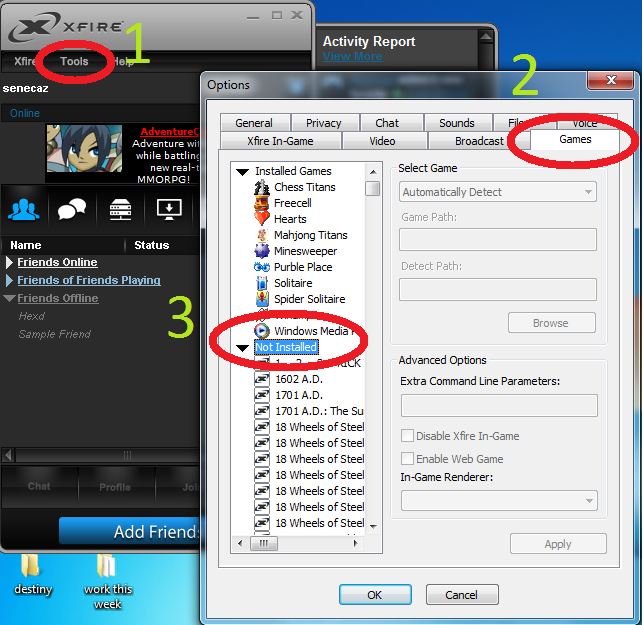Click the game list vertical scrollbar thumb
The width and height of the screenshot is (643, 625).
(372, 189)
